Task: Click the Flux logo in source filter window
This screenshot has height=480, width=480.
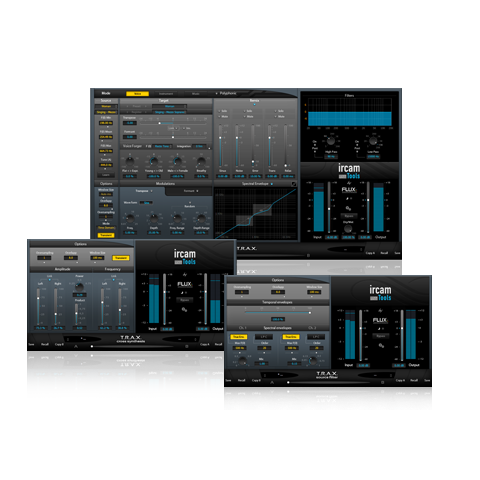Action: [380, 320]
